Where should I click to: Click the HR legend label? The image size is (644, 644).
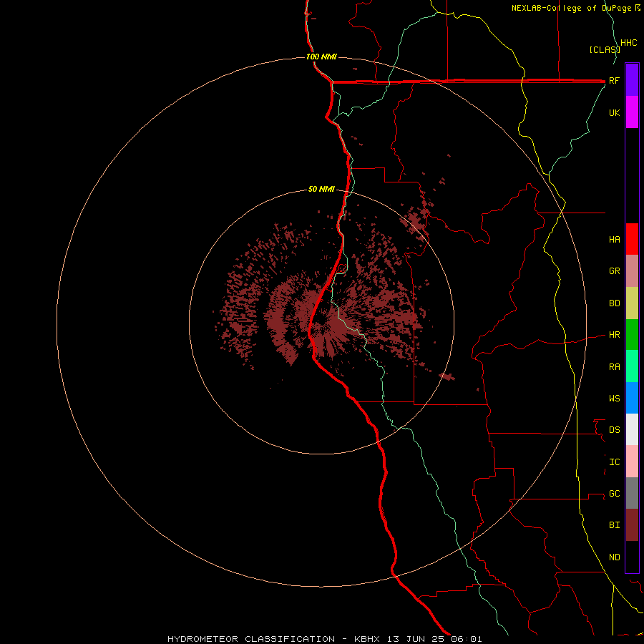(615, 335)
